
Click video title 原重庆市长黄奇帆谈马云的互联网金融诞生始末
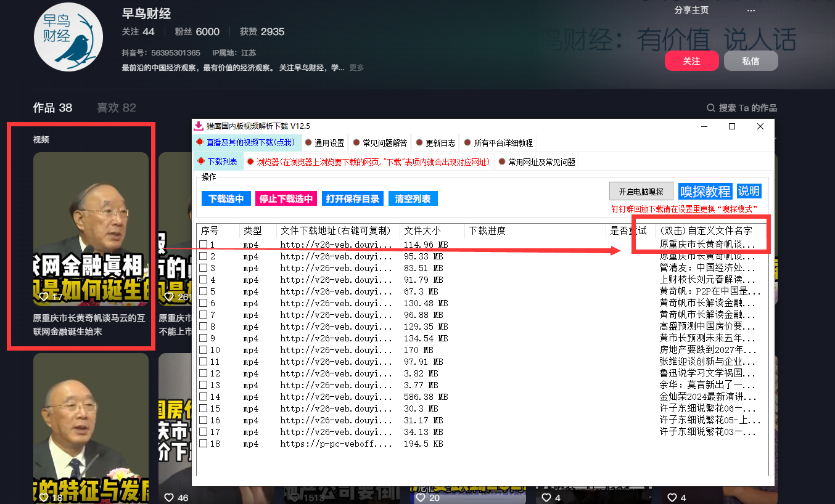[x=89, y=325]
